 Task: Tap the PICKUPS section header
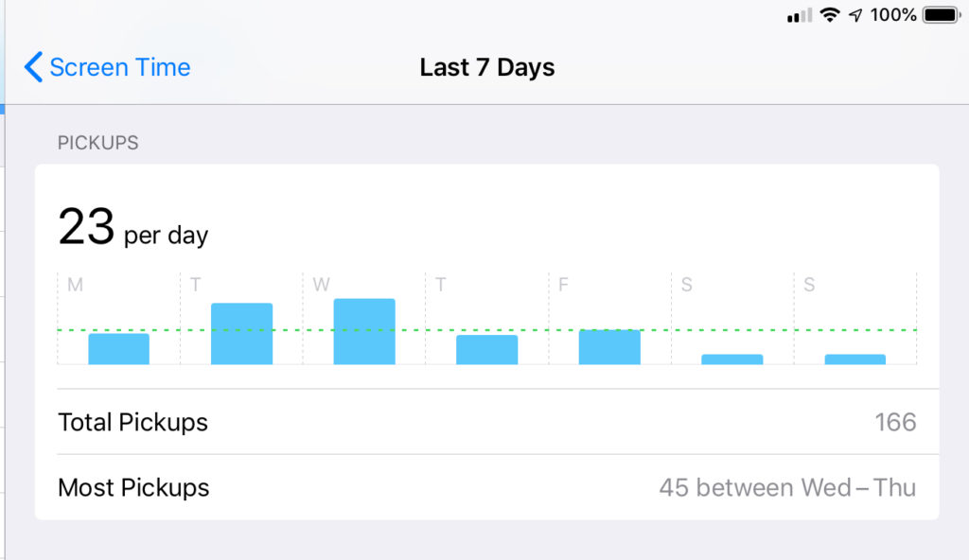point(98,143)
